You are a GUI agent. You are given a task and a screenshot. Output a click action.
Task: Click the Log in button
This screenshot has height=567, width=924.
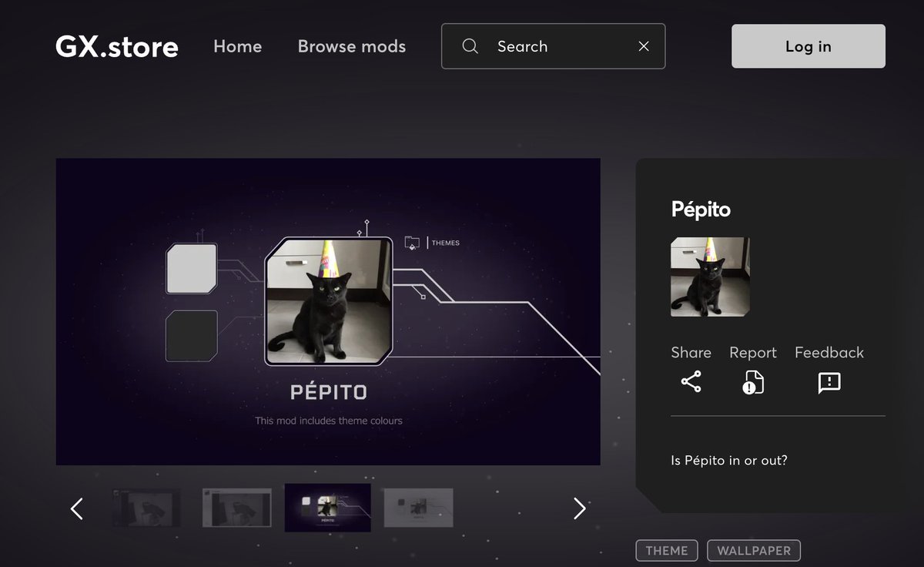click(x=808, y=46)
